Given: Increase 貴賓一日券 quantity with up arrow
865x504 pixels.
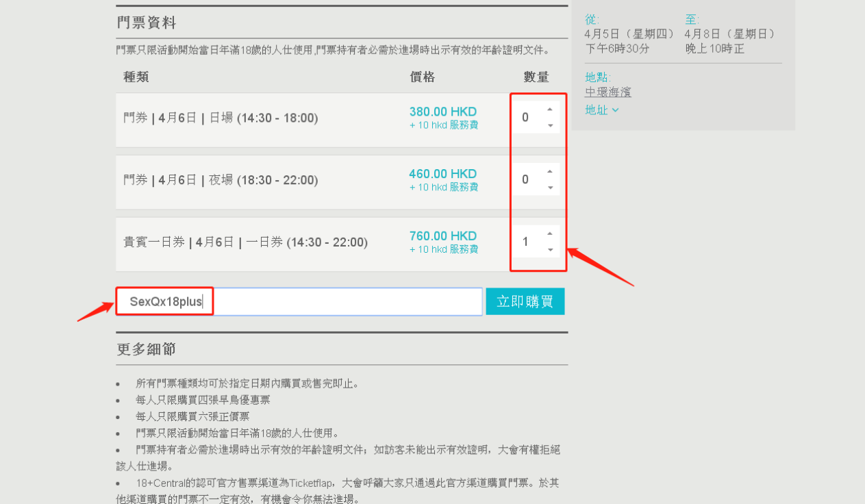Looking at the screenshot, I should click(549, 234).
